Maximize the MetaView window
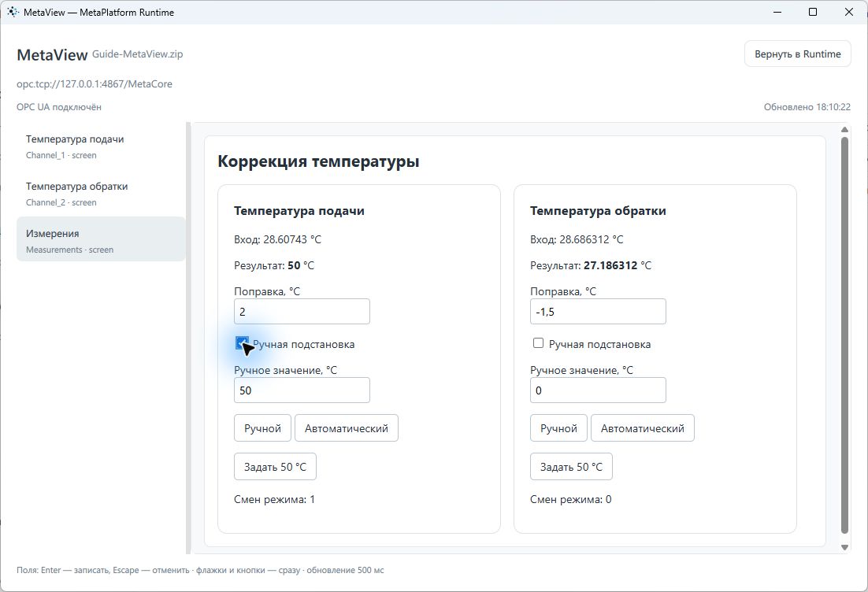 click(x=813, y=12)
